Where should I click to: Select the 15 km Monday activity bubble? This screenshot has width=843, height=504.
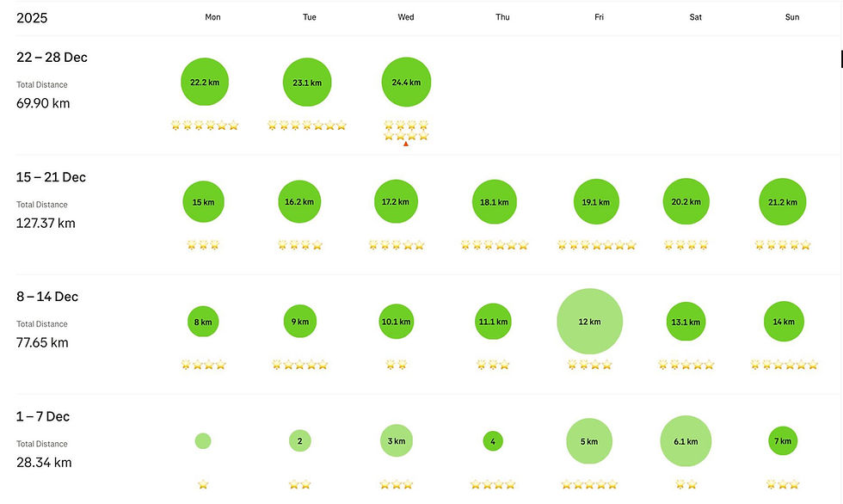pos(203,202)
